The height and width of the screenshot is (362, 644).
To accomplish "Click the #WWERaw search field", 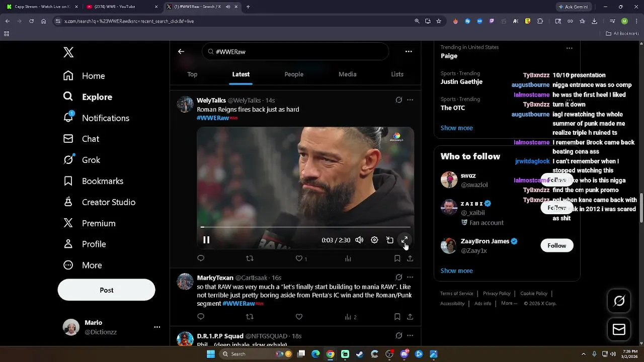I will tap(295, 52).
